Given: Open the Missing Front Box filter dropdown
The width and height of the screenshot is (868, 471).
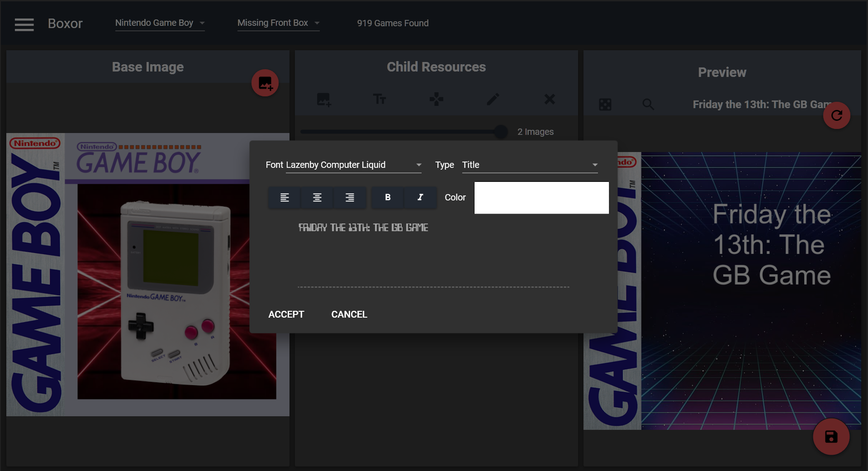Looking at the screenshot, I should click(278, 23).
